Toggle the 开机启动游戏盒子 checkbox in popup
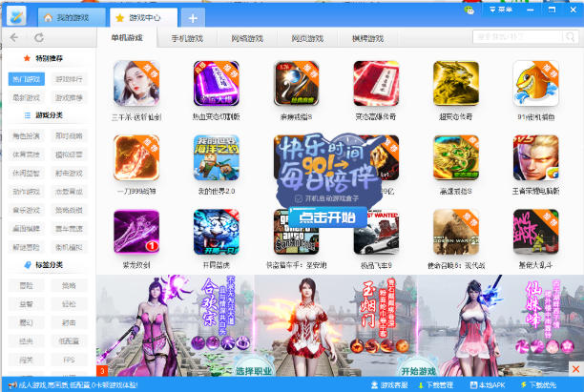The height and width of the screenshot is (392, 584). [299, 198]
